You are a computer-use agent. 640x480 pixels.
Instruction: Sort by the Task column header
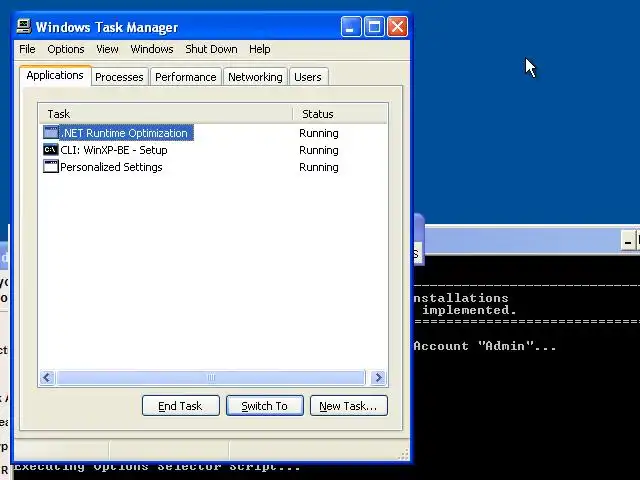pos(166,114)
